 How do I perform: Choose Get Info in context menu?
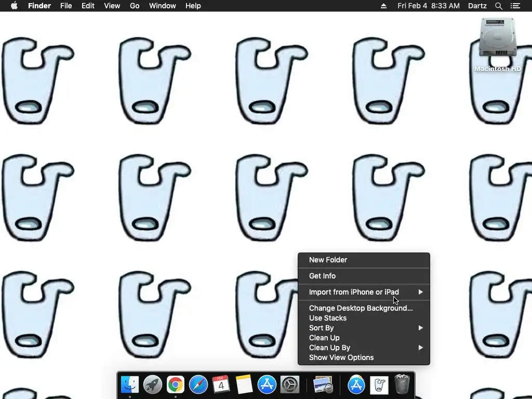[364, 276]
